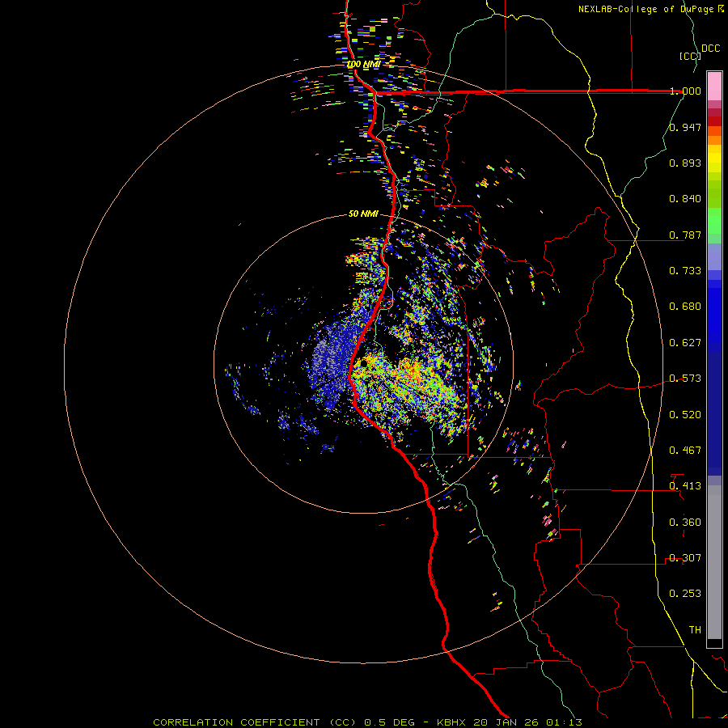
Task: Click the [CC] units label
Action: pos(690,56)
